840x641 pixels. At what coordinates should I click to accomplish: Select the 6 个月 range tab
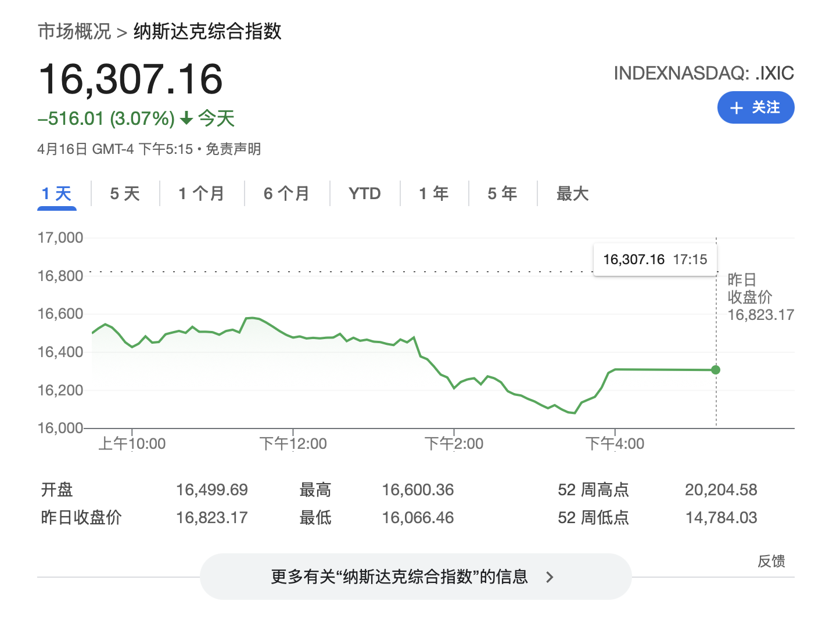pyautogui.click(x=286, y=193)
